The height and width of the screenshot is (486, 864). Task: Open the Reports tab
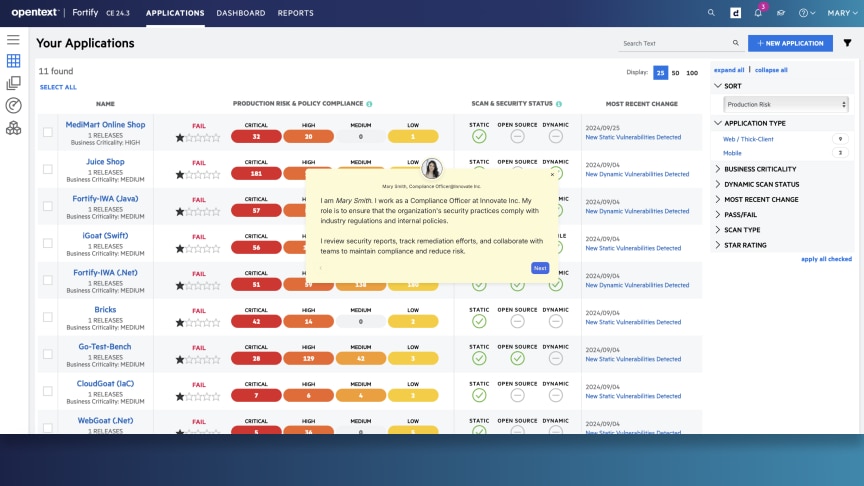pos(295,13)
